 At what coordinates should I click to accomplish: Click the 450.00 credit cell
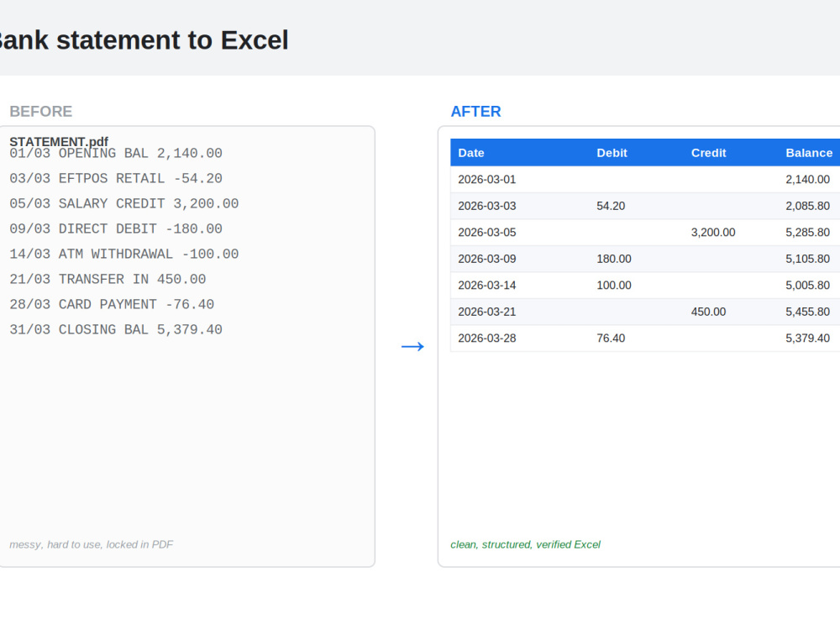(x=731, y=312)
